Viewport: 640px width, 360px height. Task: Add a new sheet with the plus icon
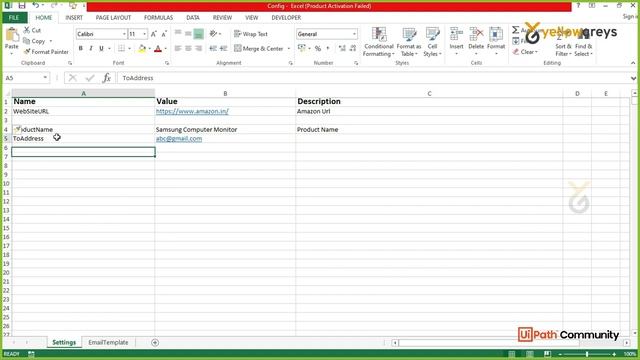pyautogui.click(x=155, y=342)
